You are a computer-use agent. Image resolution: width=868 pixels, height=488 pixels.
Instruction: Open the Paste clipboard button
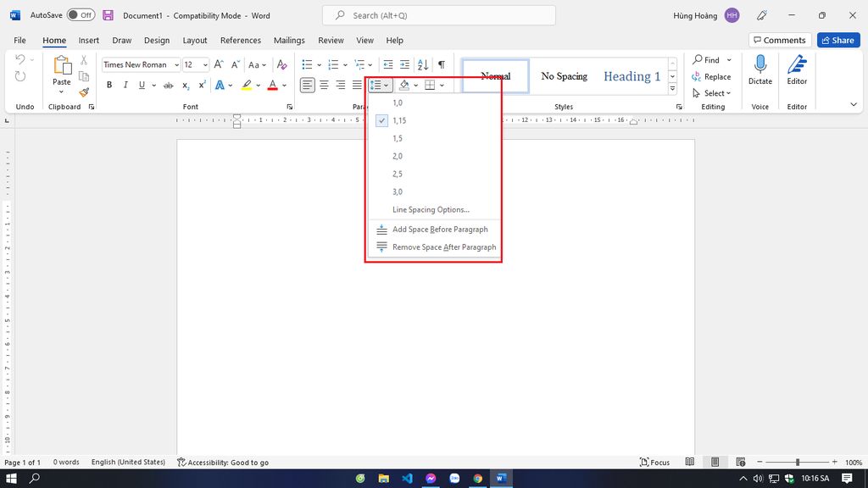62,66
